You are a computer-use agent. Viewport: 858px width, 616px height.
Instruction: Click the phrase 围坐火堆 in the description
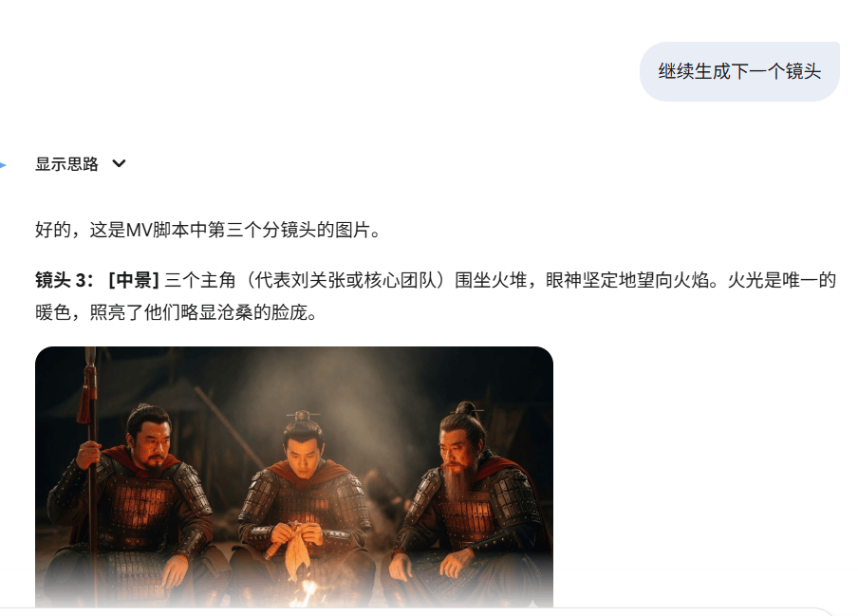pos(491,280)
